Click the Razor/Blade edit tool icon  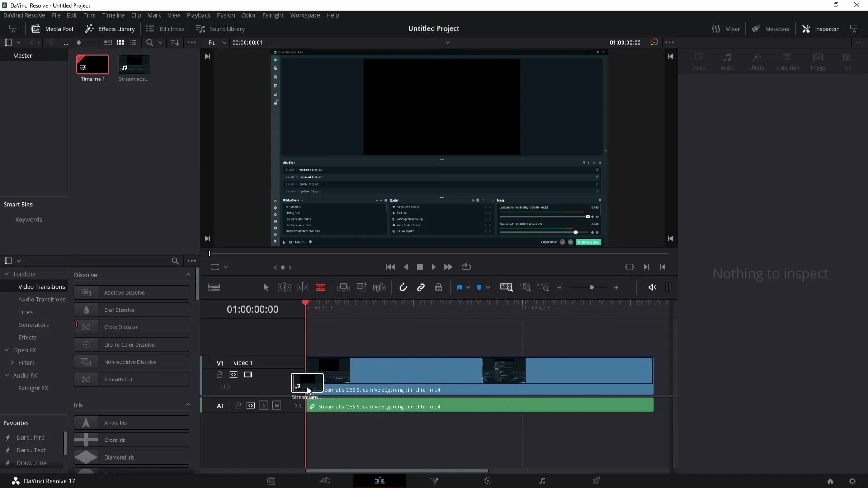tap(321, 288)
